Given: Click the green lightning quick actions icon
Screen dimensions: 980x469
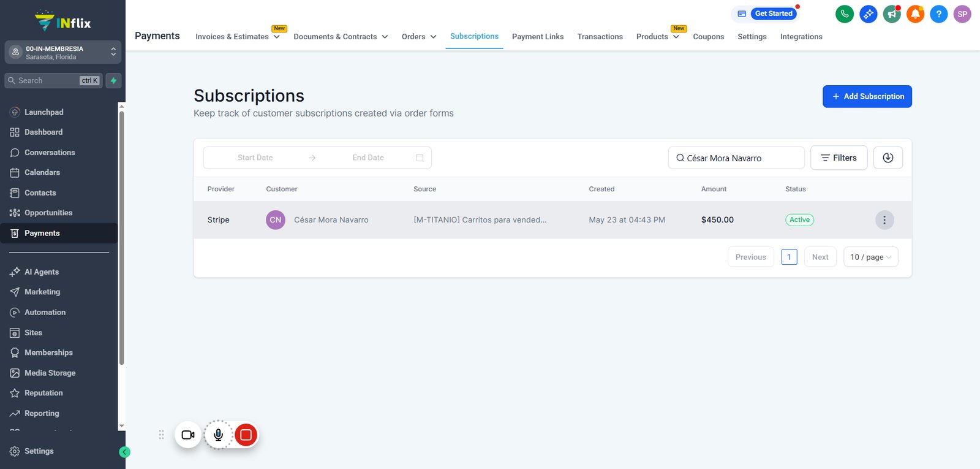Looking at the screenshot, I should (x=113, y=80).
